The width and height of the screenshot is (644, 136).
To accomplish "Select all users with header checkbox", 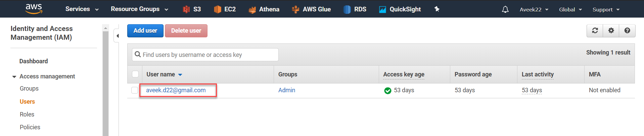I will [135, 74].
